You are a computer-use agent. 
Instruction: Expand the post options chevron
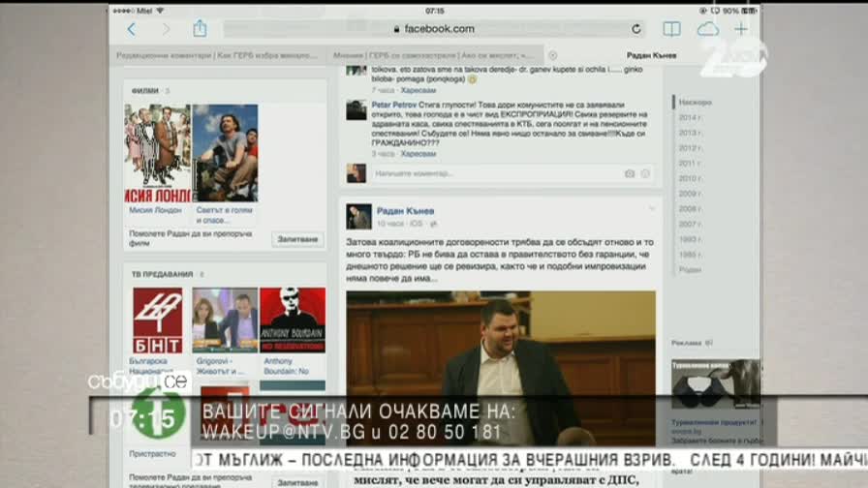652,209
